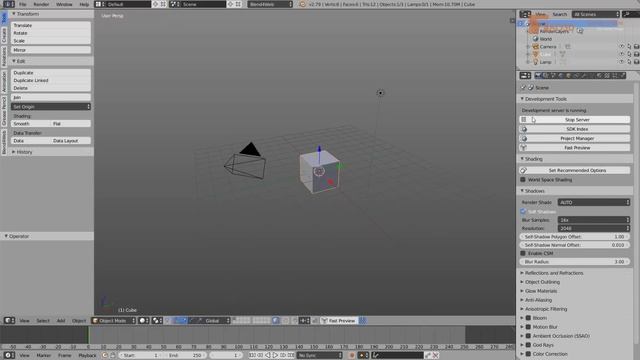
Task: Expand the Glow Materials panel
Action: 540,291
